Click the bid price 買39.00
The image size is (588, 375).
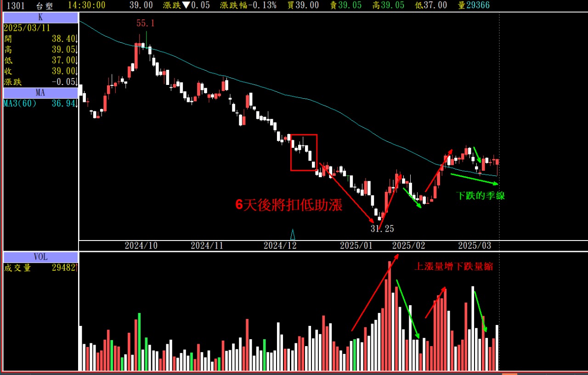(x=303, y=5)
